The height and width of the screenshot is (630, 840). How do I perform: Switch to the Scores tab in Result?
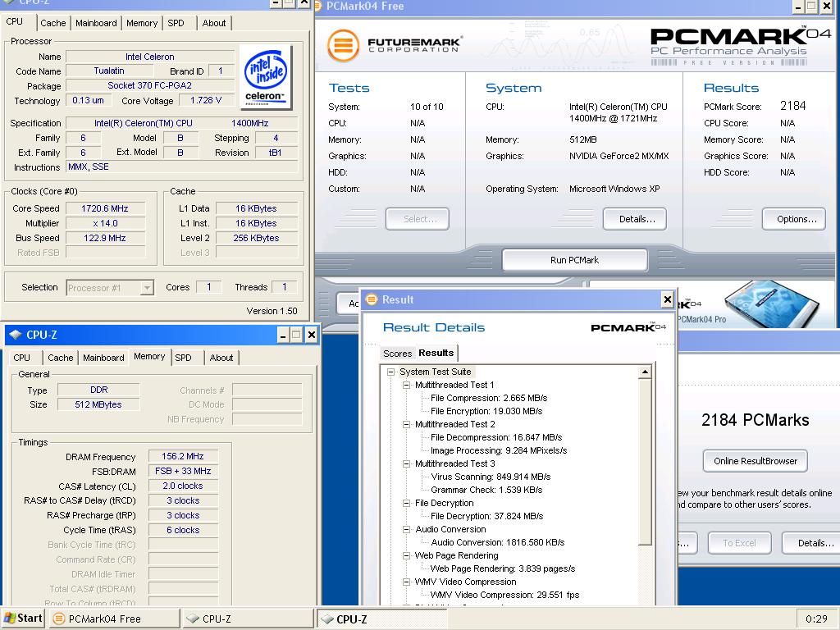[398, 354]
